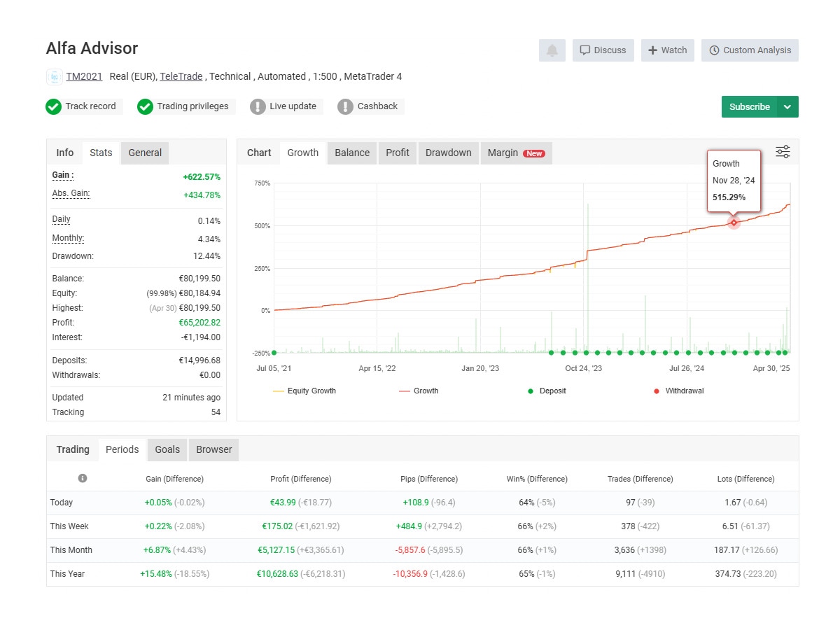Open the Goals tab

coord(167,449)
